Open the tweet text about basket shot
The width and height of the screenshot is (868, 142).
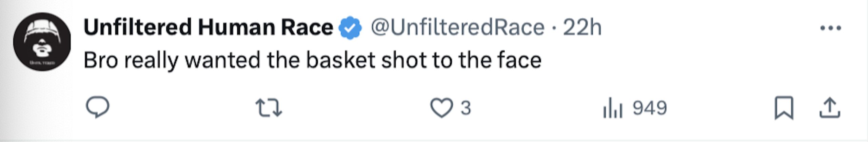[x=312, y=60]
